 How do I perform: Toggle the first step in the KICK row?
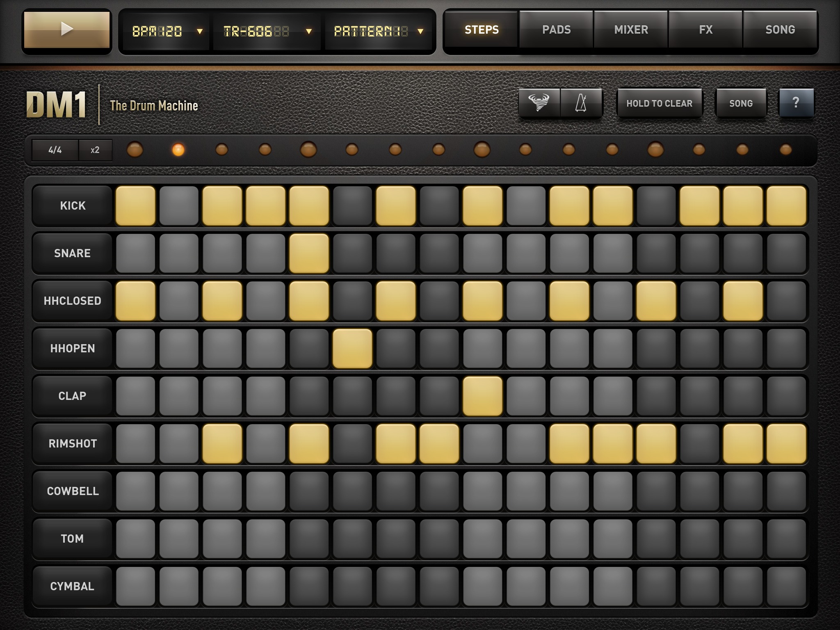point(136,205)
